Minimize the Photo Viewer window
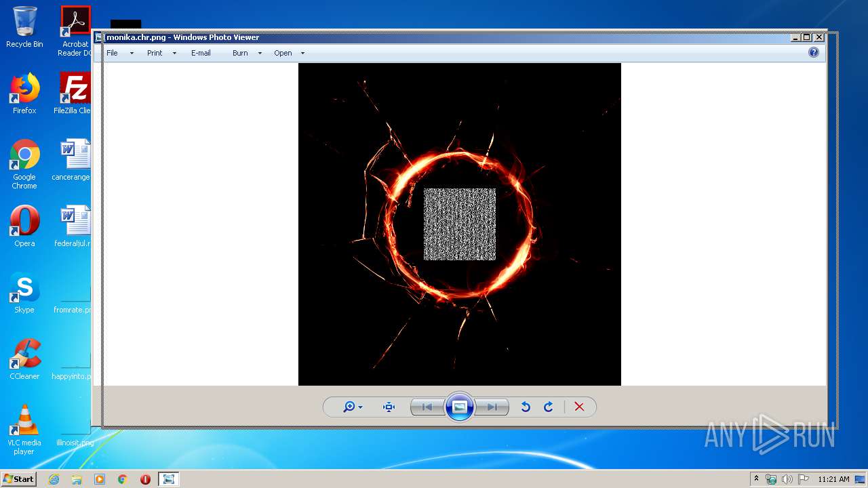Viewport: 868px width, 488px height. coord(795,37)
